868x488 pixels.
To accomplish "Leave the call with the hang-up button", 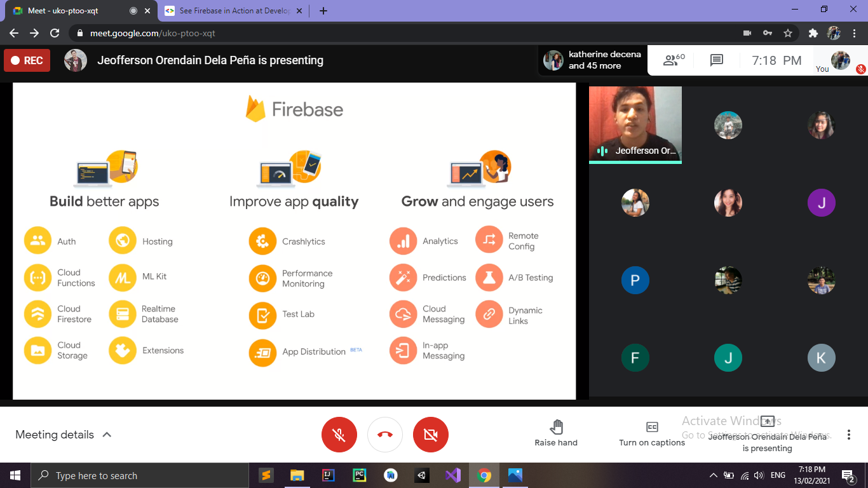I will click(385, 435).
